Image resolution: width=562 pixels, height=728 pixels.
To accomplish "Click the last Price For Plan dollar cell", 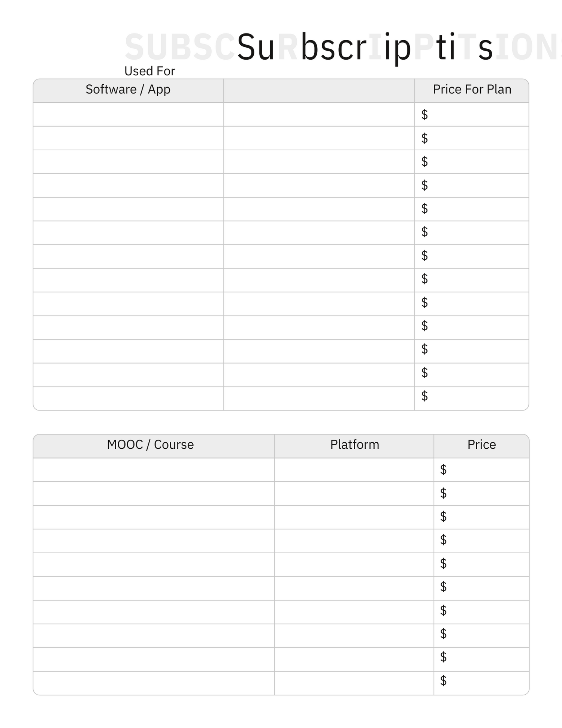I will point(472,398).
